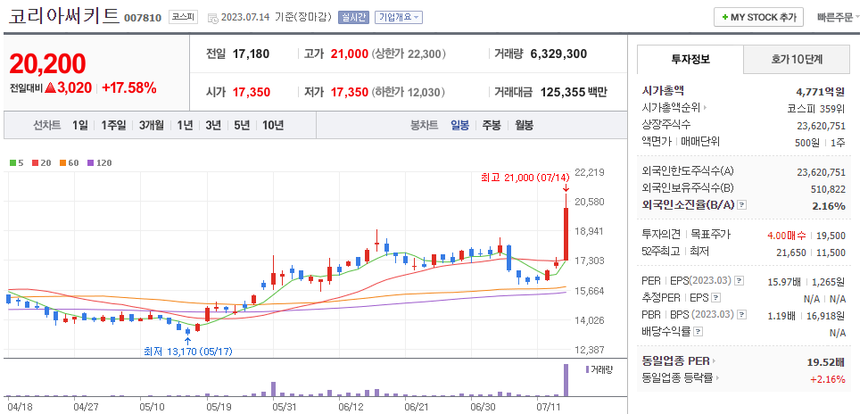This screenshot has height=414, width=868.
Task: Click the orange 60-day moving average legend
Action: pyautogui.click(x=70, y=162)
